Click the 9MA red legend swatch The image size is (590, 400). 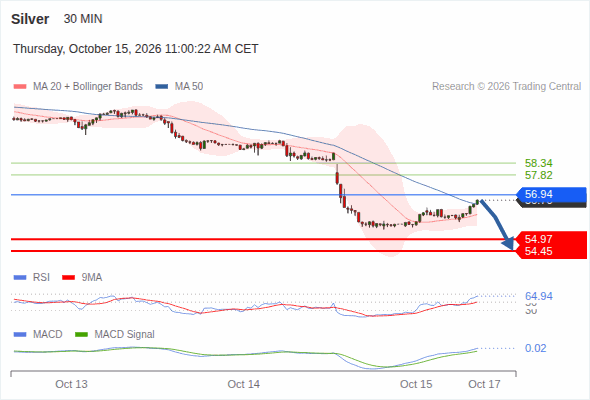pyautogui.click(x=68, y=278)
